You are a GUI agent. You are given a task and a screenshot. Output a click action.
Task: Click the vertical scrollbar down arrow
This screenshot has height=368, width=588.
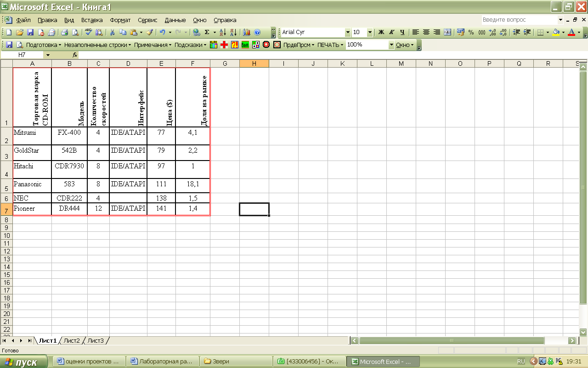point(583,332)
